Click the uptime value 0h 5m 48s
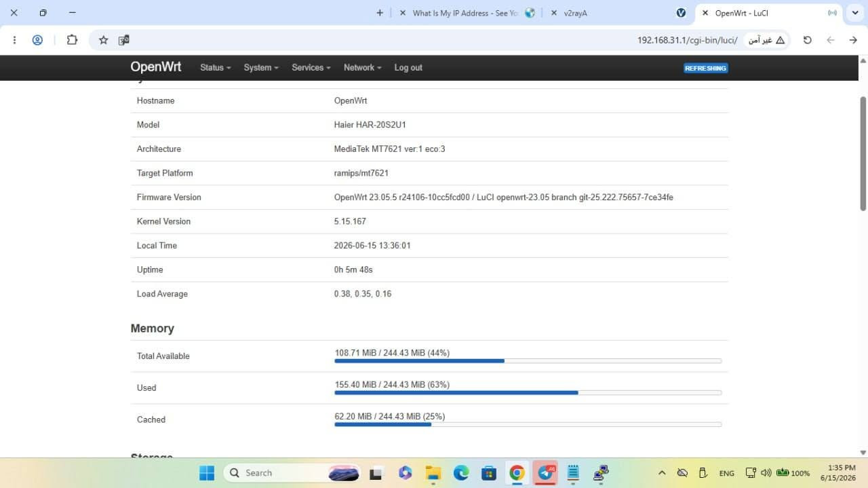The height and width of the screenshot is (488, 868). (x=353, y=269)
